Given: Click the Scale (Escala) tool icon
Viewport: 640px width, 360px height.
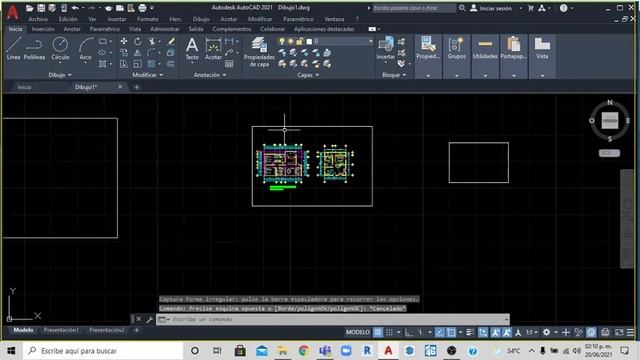Looking at the screenshot, I should tap(138, 64).
